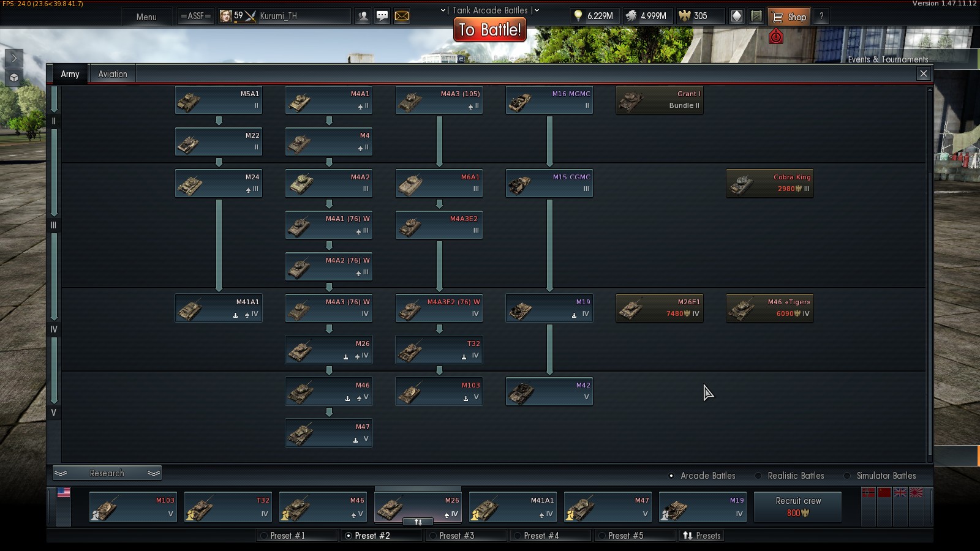
Task: Select the M41A1 crew slot in the bottom bar
Action: [513, 508]
